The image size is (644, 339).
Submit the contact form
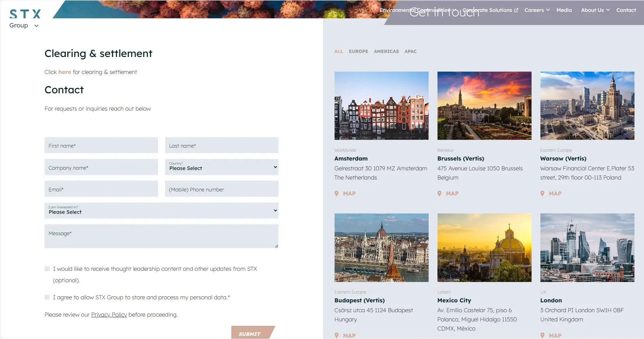(253, 333)
